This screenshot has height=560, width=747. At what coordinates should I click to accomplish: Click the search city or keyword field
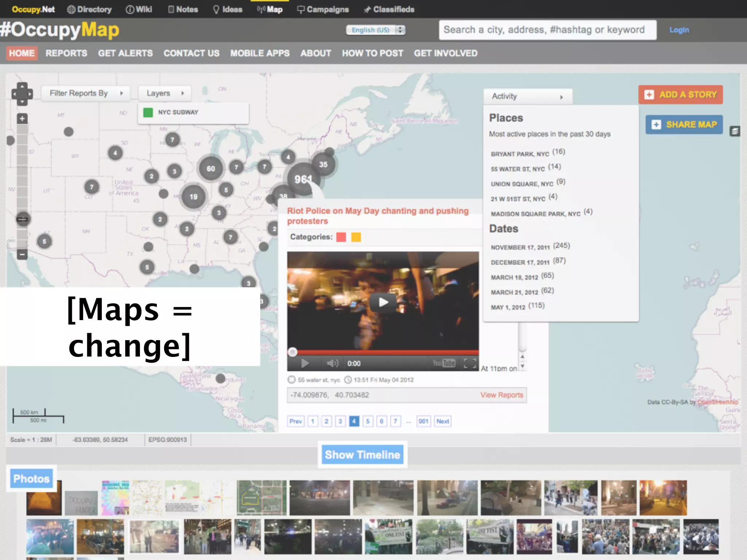pos(548,30)
